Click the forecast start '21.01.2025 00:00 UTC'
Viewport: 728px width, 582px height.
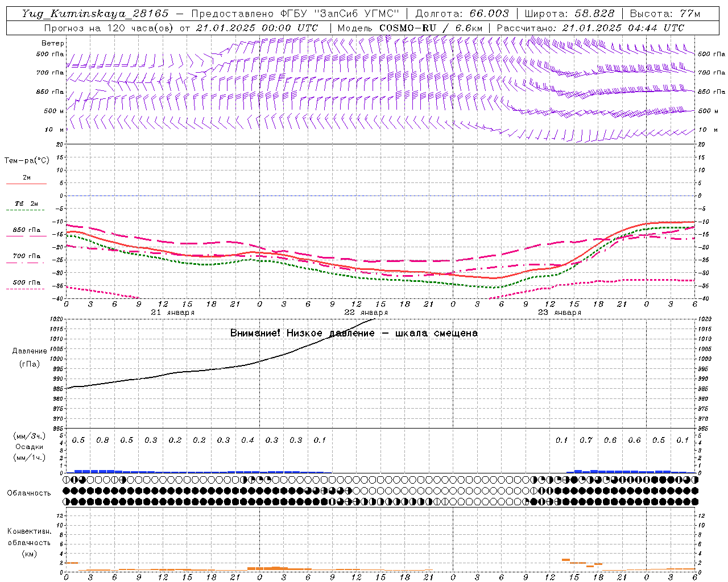(x=257, y=28)
